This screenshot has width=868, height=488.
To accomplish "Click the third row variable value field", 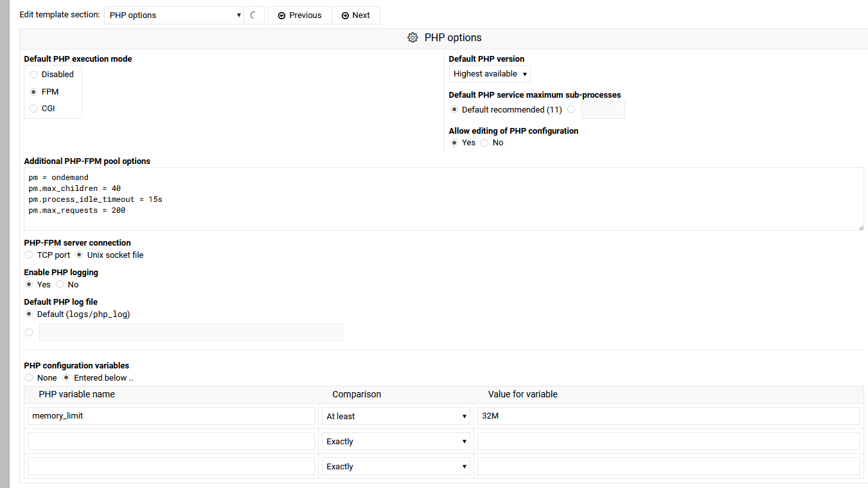I will pos(669,466).
